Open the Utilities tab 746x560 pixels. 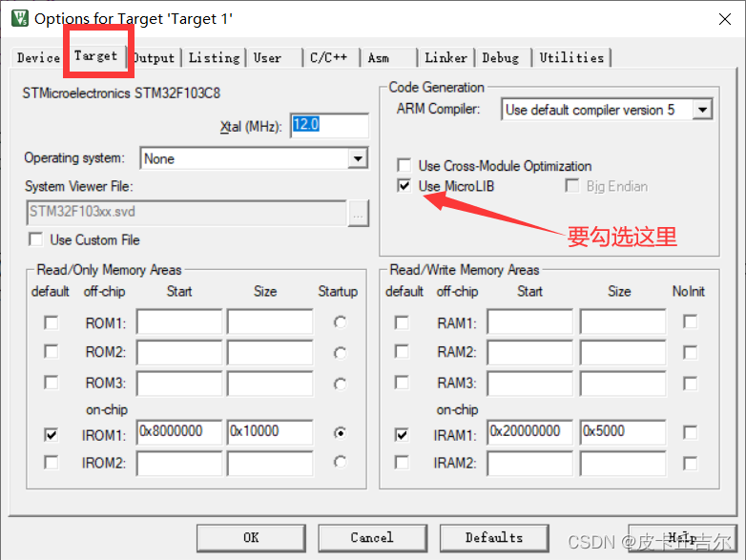pos(571,58)
